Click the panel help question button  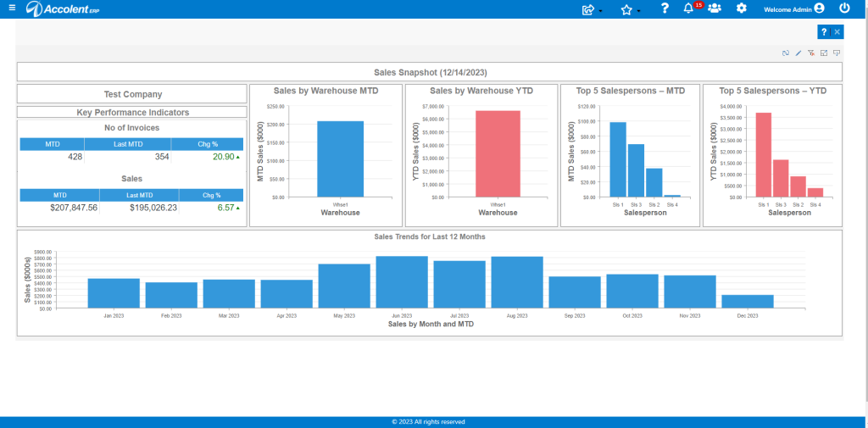824,32
